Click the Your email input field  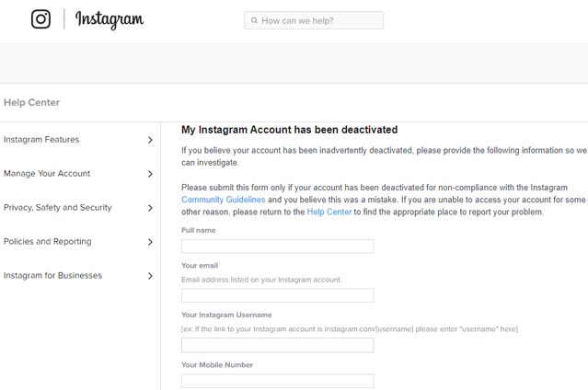click(x=278, y=295)
